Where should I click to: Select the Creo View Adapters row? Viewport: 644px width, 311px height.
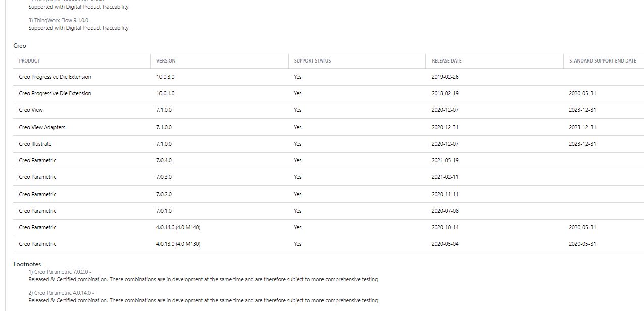(x=42, y=127)
